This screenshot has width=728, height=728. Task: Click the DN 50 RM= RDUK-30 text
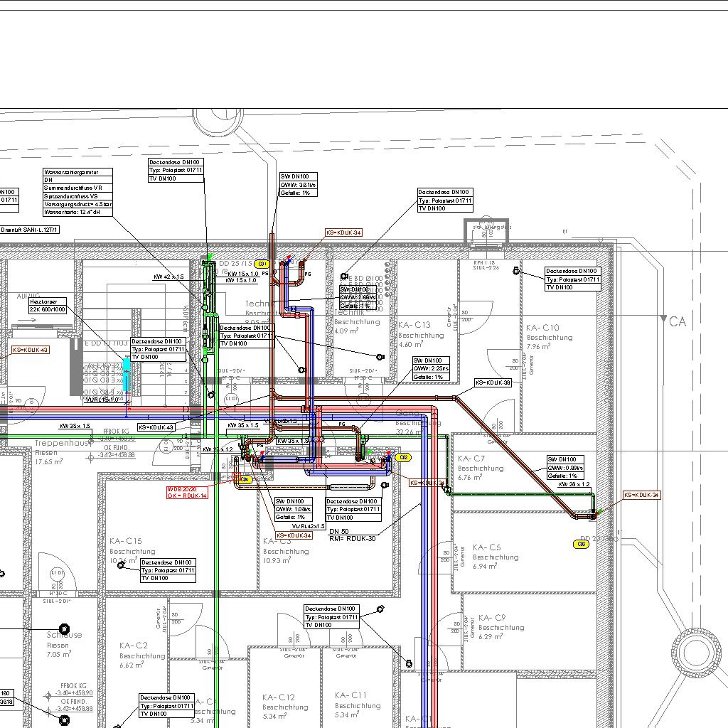pyautogui.click(x=352, y=535)
